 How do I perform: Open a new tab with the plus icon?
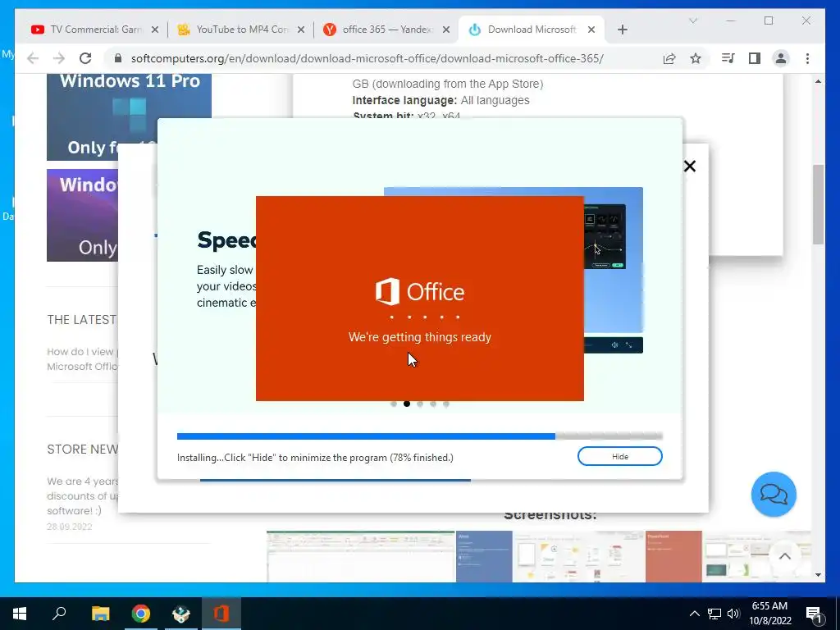pyautogui.click(x=622, y=30)
